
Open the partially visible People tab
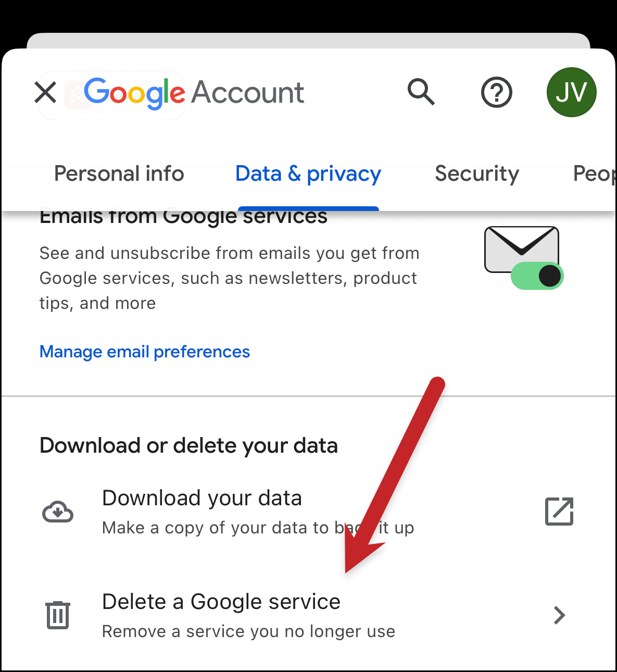click(595, 173)
